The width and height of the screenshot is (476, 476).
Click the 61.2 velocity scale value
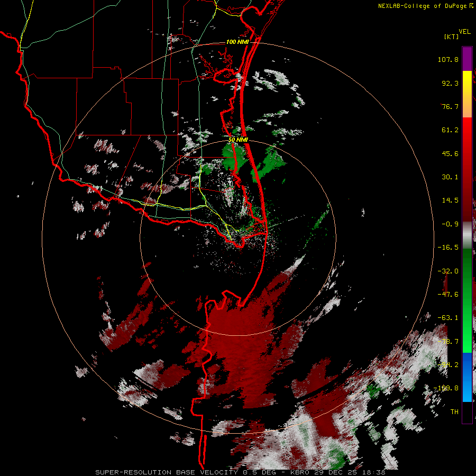click(x=450, y=130)
